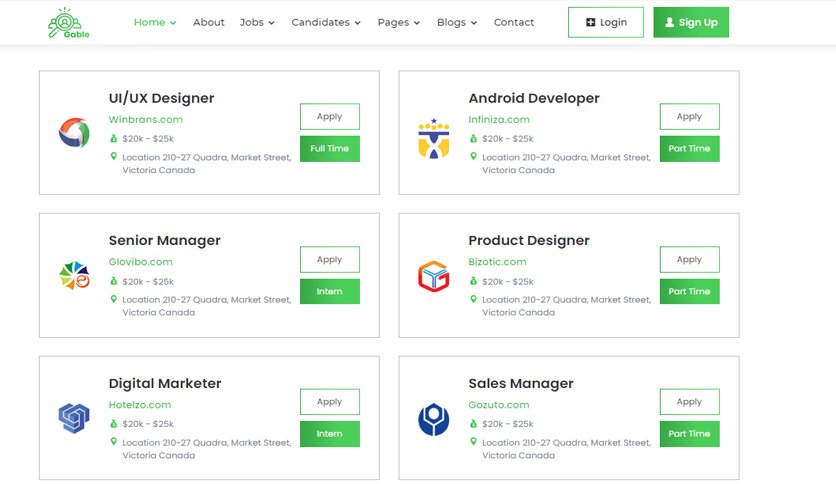Apply for the Android Developer job
Image resolution: width=836 pixels, height=484 pixels.
(x=689, y=116)
